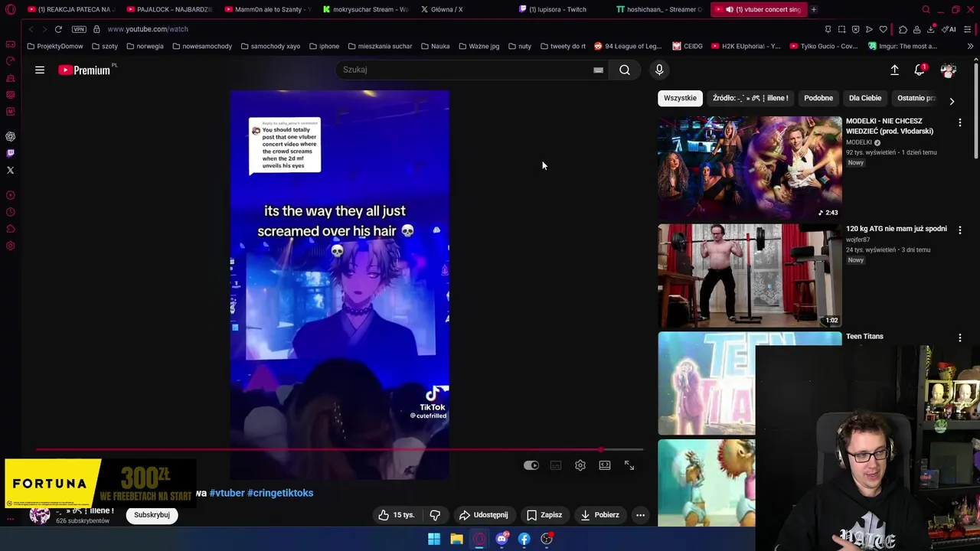Enter fullscreen video mode
Image resolution: width=980 pixels, height=551 pixels.
click(629, 465)
